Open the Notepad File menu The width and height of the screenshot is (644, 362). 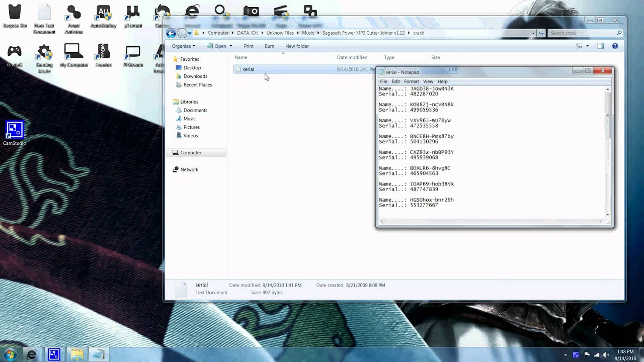(383, 81)
